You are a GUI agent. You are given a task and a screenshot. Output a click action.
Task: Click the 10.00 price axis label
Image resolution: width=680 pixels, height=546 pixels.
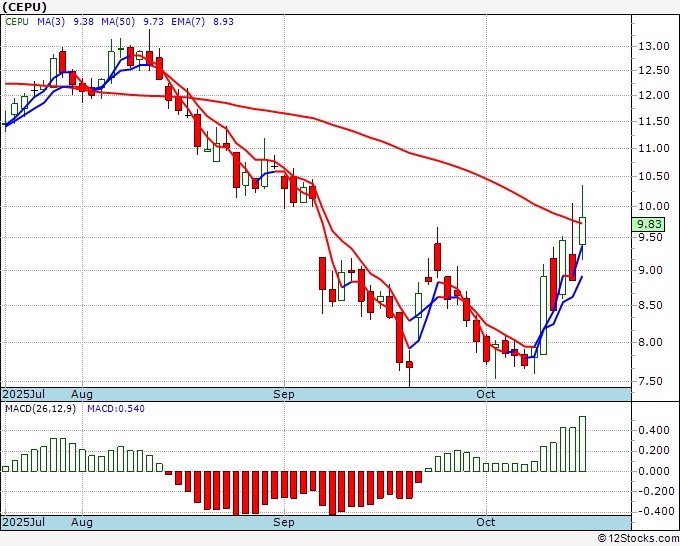click(x=654, y=206)
